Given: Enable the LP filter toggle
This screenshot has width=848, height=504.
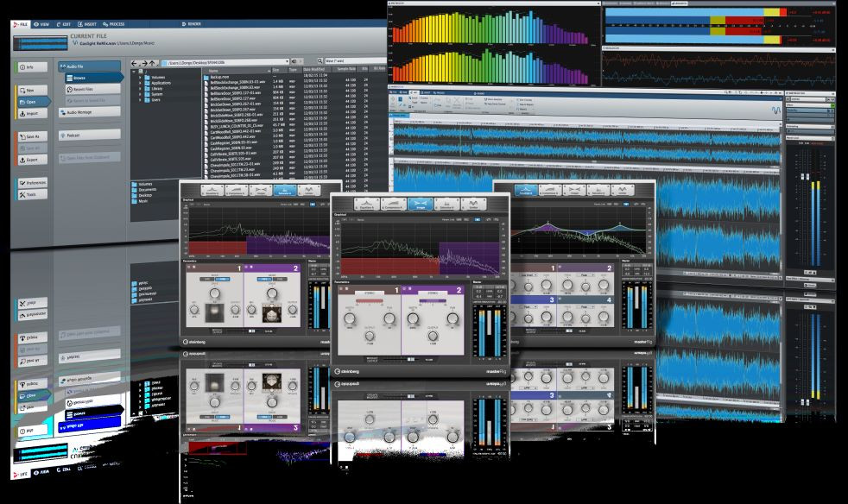Looking at the screenshot, I should pos(489,220).
